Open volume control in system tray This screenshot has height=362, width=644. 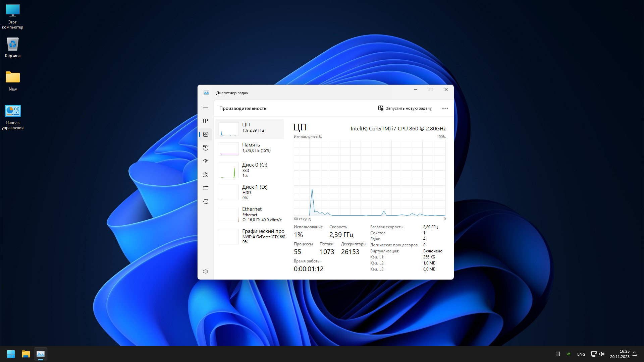[x=602, y=354]
